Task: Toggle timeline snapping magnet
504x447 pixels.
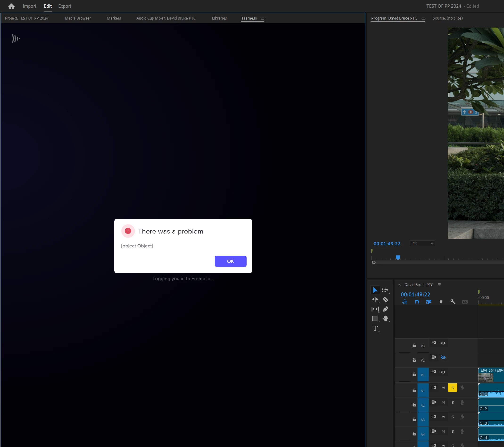Action: (x=417, y=302)
